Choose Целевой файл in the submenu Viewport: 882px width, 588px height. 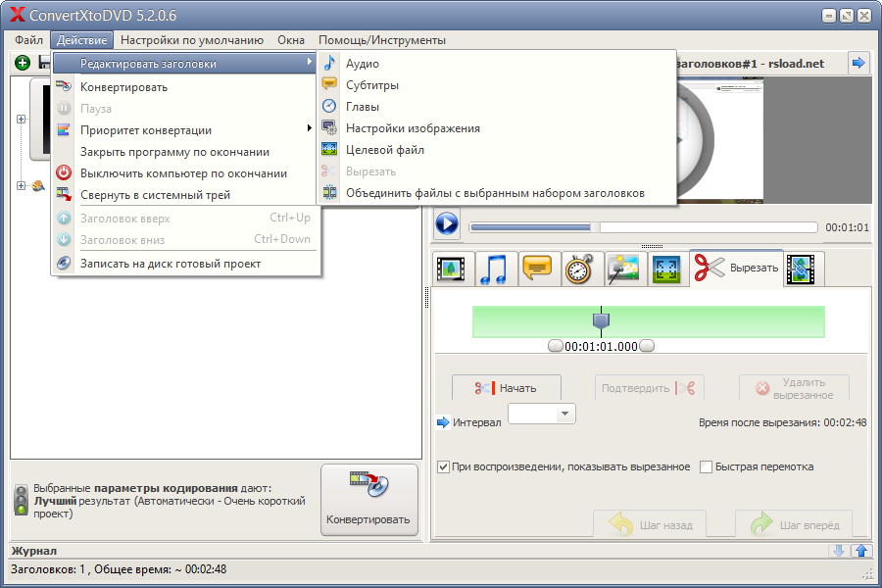[x=497, y=150]
